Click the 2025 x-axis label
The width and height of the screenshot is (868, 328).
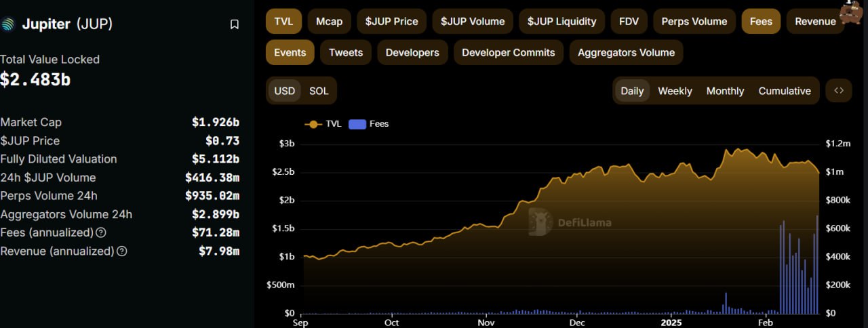pyautogui.click(x=671, y=323)
